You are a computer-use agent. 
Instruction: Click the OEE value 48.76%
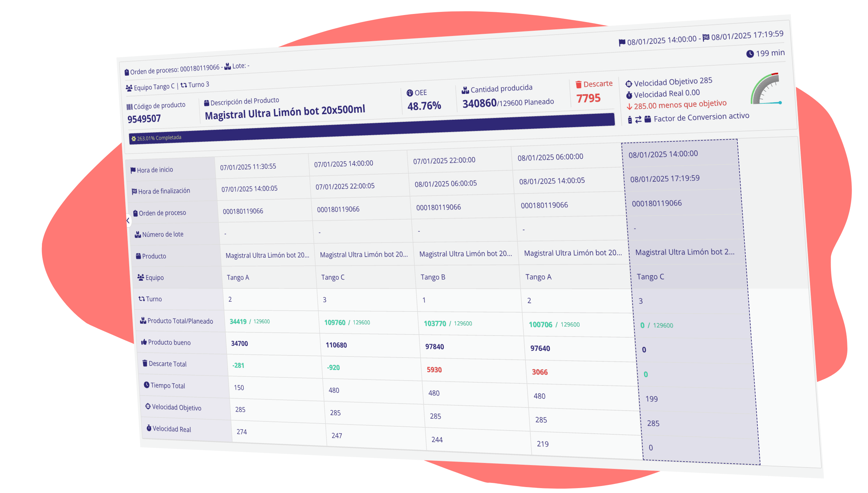tap(424, 106)
